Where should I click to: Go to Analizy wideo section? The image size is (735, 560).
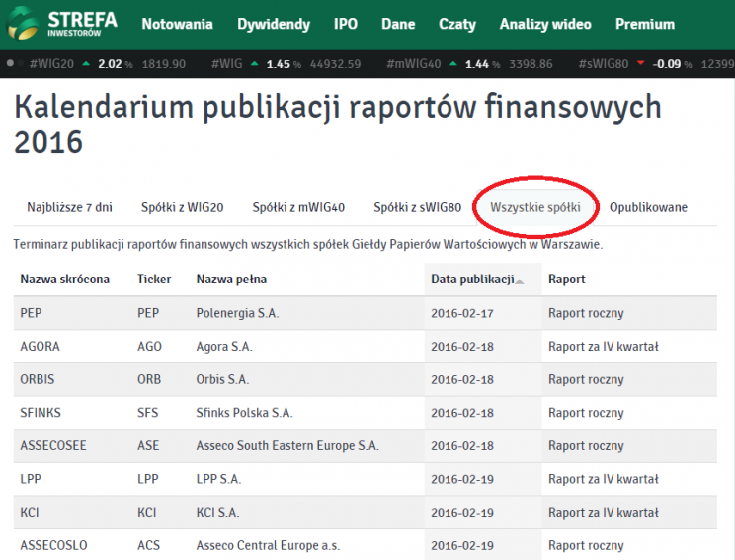click(x=545, y=24)
